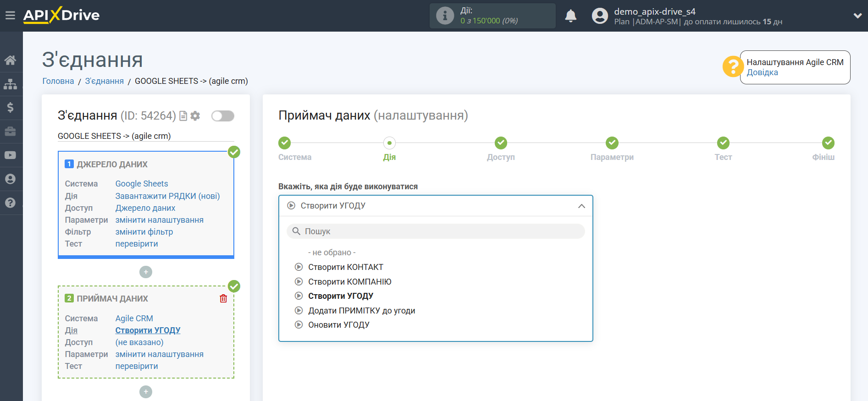Image resolution: width=868 pixels, height=401 pixels.
Task: Open the З'єднання breadcrumb link
Action: (105, 81)
